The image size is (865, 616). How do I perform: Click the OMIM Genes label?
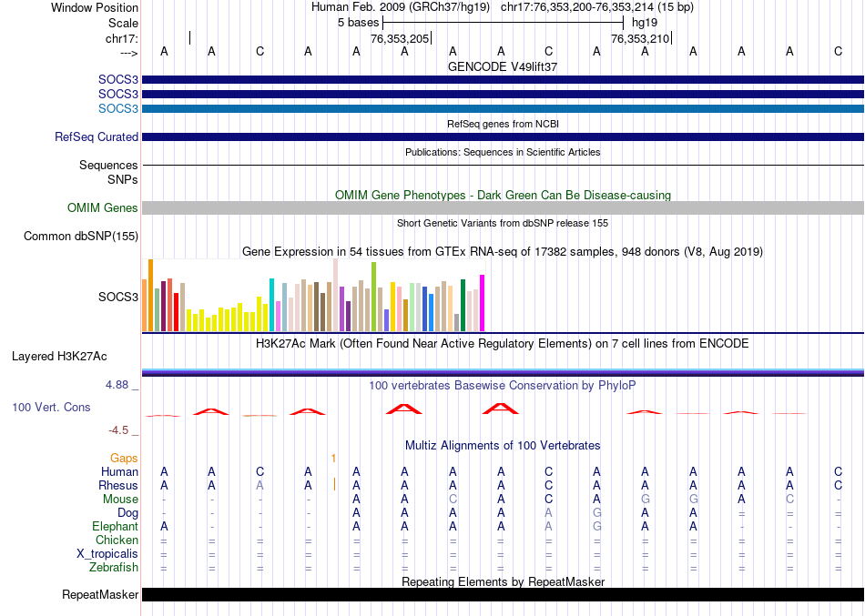(103, 207)
